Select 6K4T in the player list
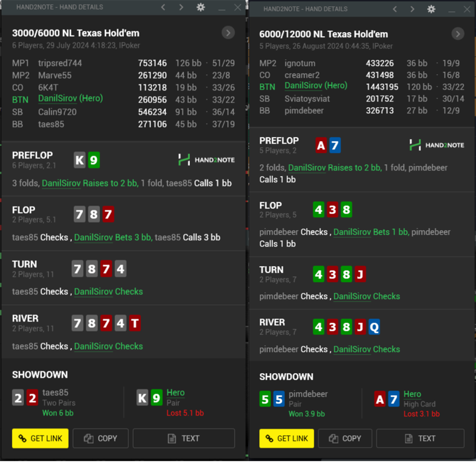Screen dimensions: 476x462 pyautogui.click(x=48, y=88)
